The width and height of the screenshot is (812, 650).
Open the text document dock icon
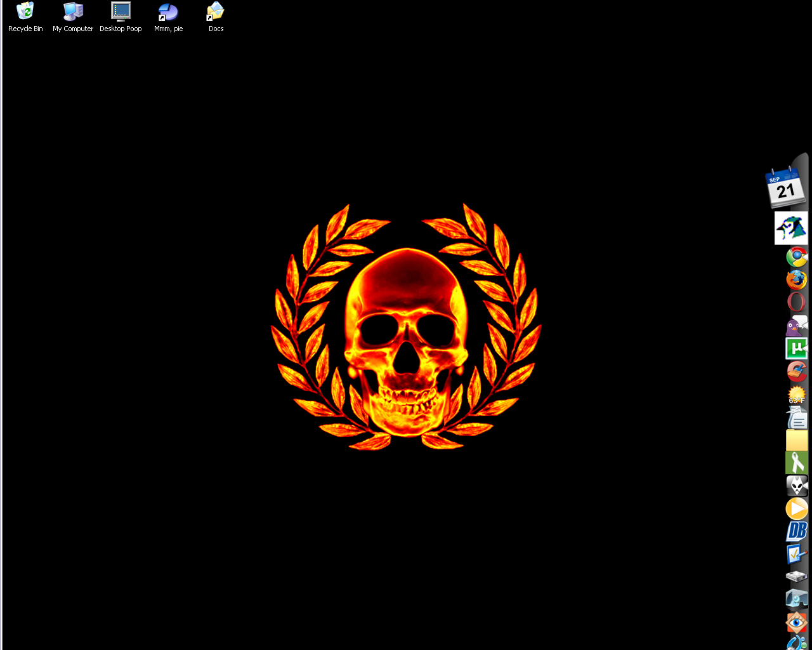(x=797, y=417)
